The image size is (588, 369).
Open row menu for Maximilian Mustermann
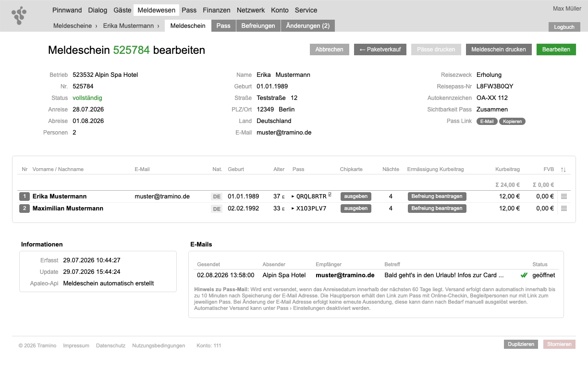(x=564, y=209)
